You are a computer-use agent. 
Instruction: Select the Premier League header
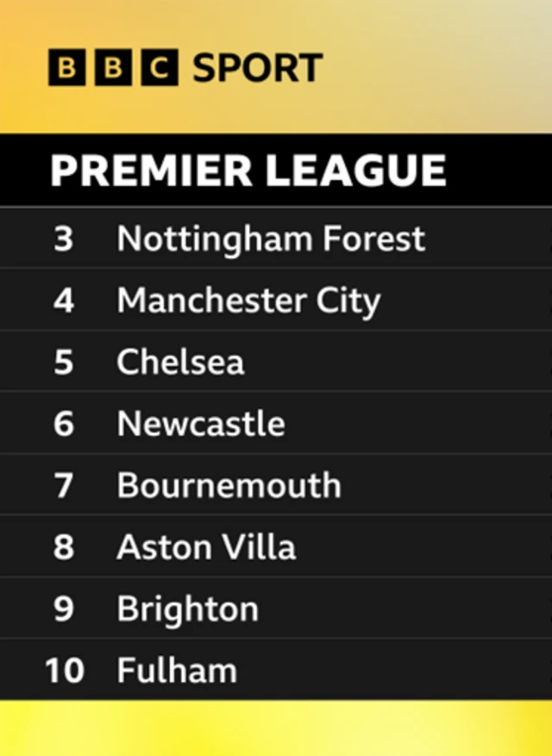tap(276, 170)
